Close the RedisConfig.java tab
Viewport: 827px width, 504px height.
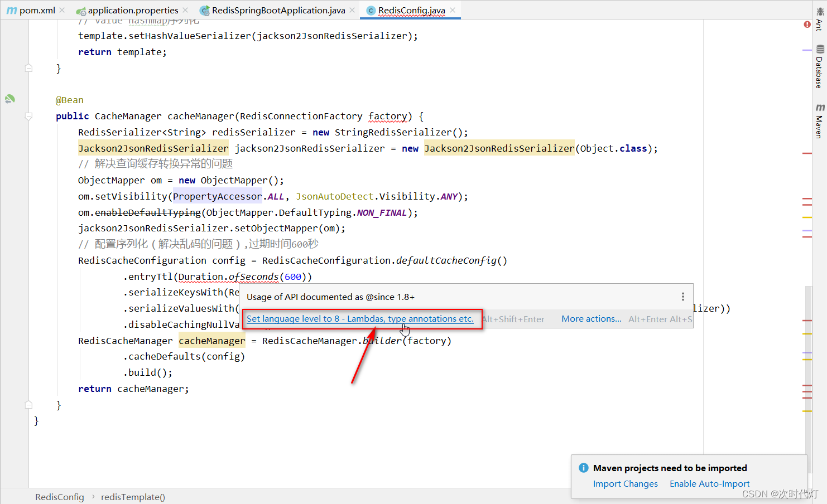[452, 9]
